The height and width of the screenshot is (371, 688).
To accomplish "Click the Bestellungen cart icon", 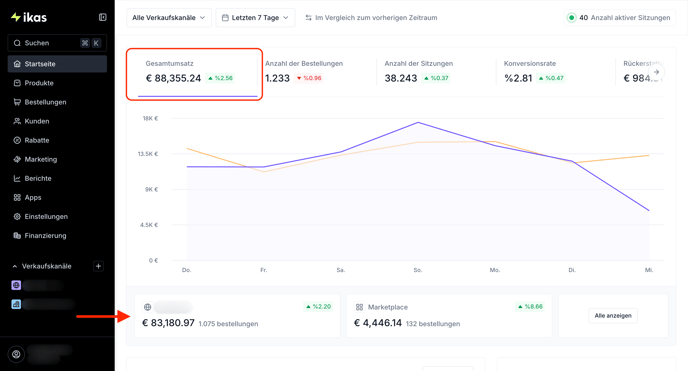I will coord(17,102).
